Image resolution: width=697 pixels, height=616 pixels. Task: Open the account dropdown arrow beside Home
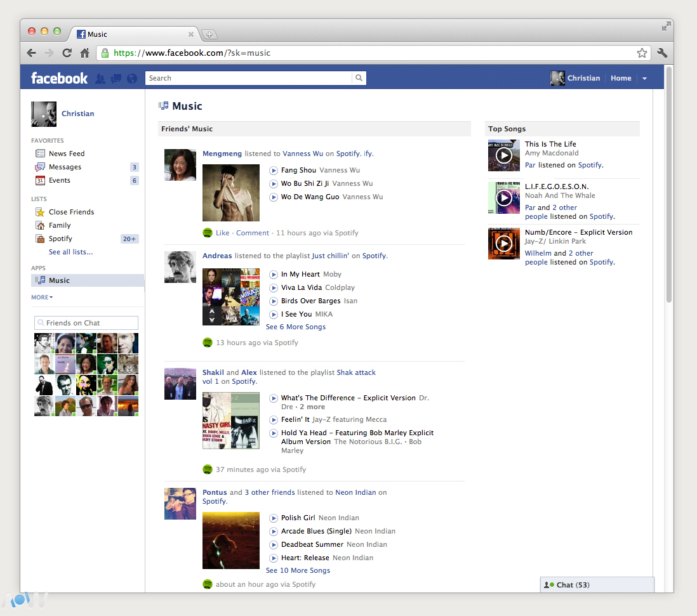[644, 79]
